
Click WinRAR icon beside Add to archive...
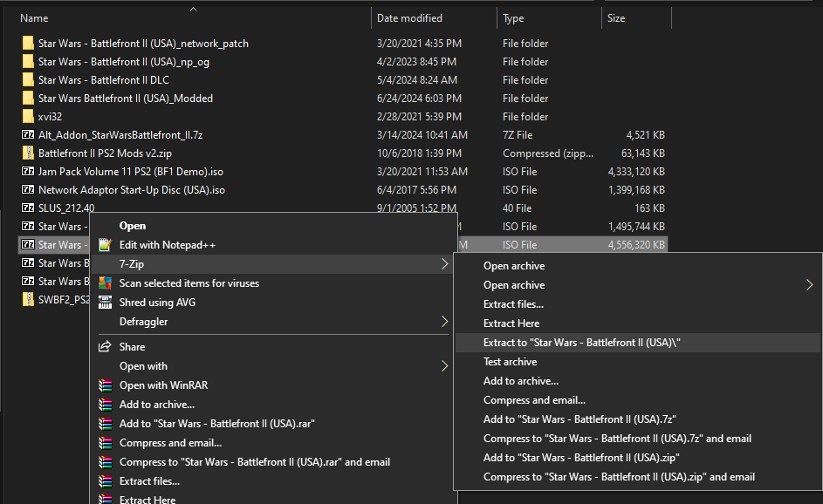[x=105, y=405]
